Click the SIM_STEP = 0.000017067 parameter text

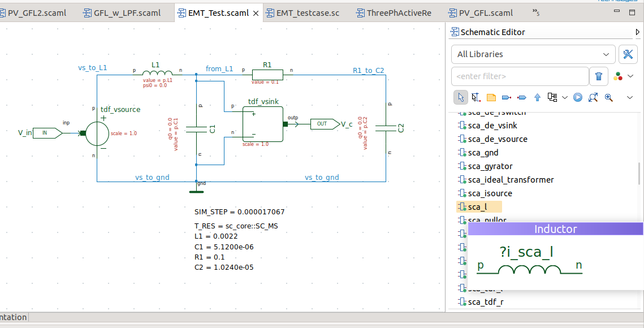click(239, 212)
